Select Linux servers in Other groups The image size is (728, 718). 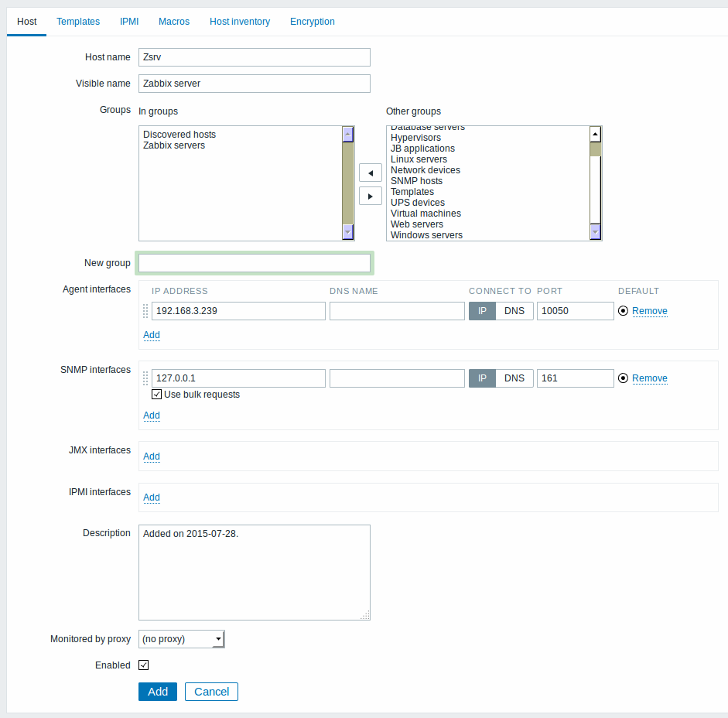click(x=419, y=159)
